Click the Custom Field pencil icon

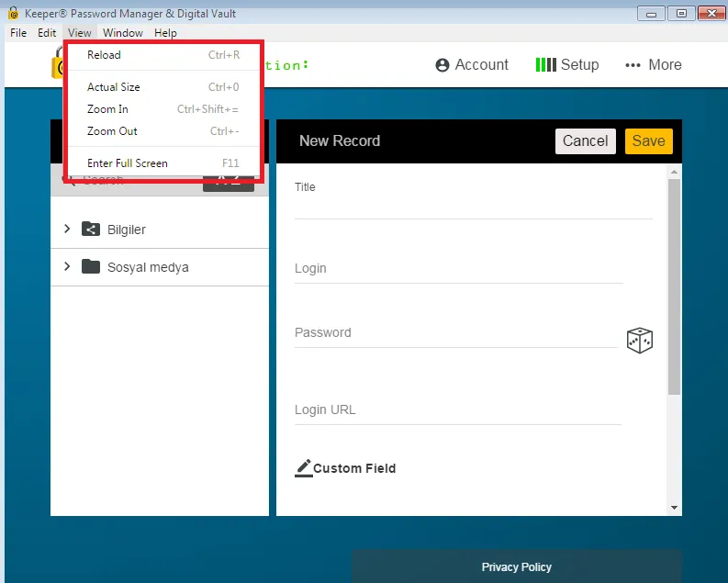[304, 468]
